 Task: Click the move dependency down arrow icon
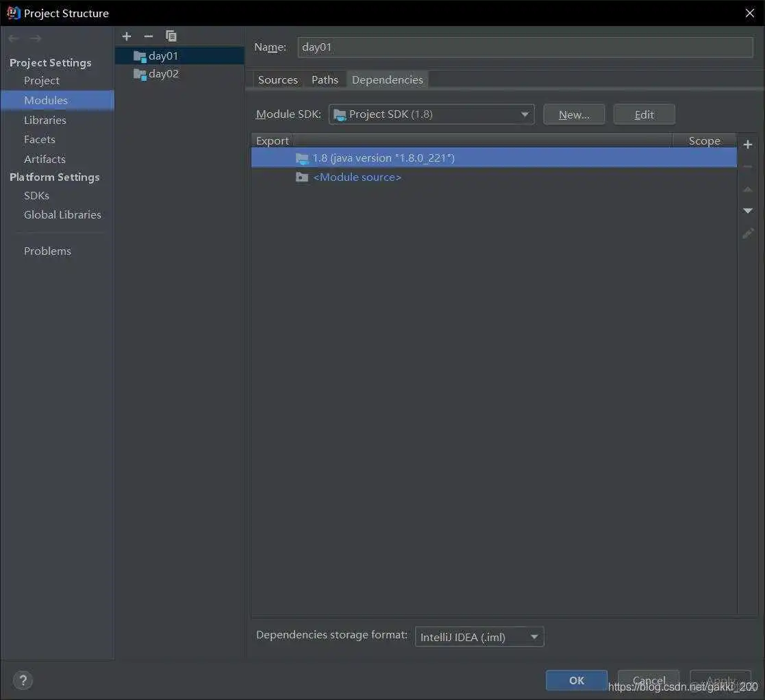coord(747,211)
